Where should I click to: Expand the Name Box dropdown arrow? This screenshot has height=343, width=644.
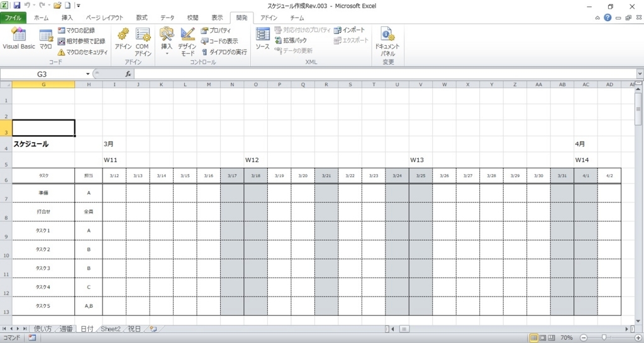tap(87, 74)
